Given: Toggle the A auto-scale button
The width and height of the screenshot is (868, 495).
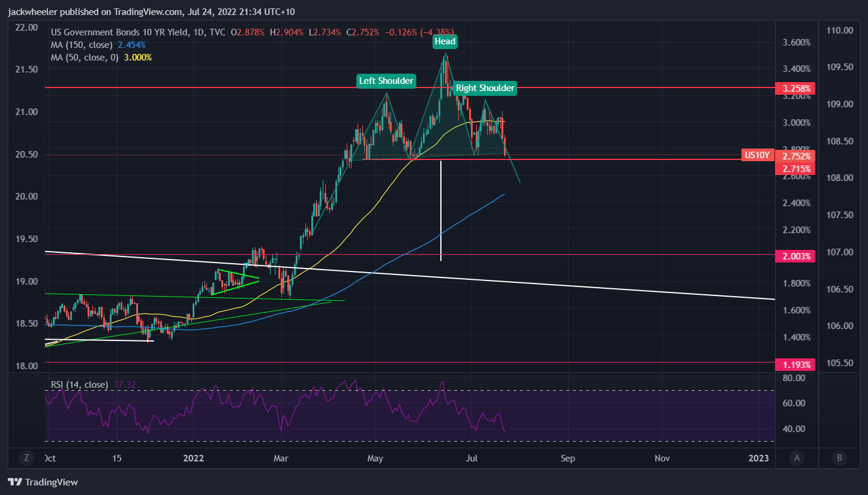Looking at the screenshot, I should [797, 458].
